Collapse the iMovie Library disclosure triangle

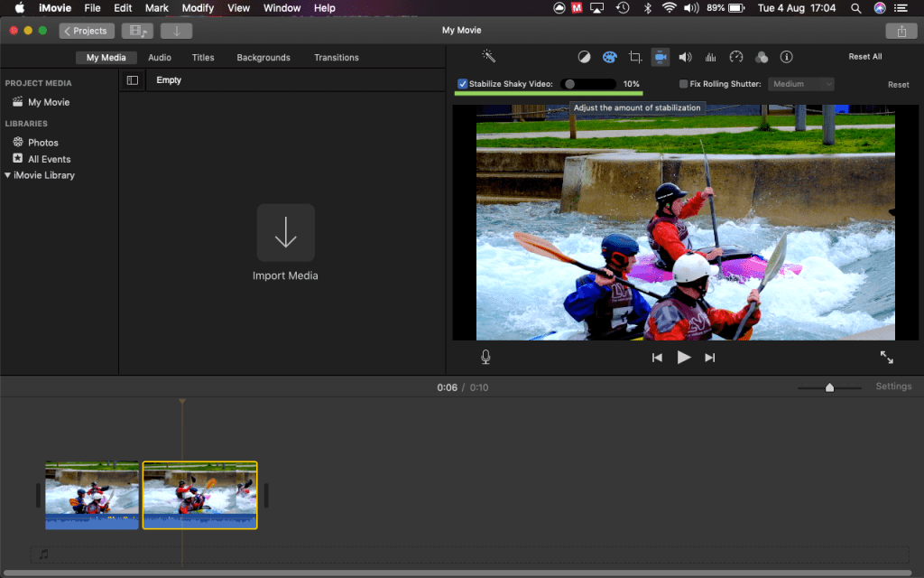tap(8, 175)
